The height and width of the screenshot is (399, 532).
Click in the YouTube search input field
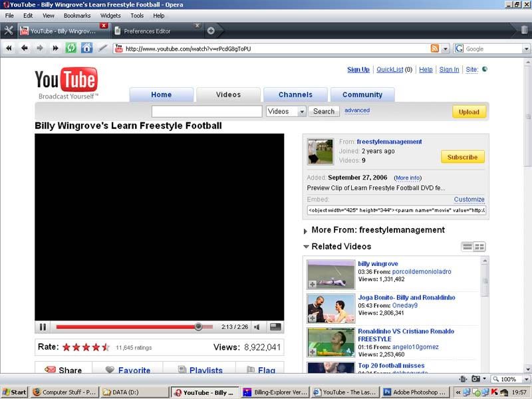point(207,111)
